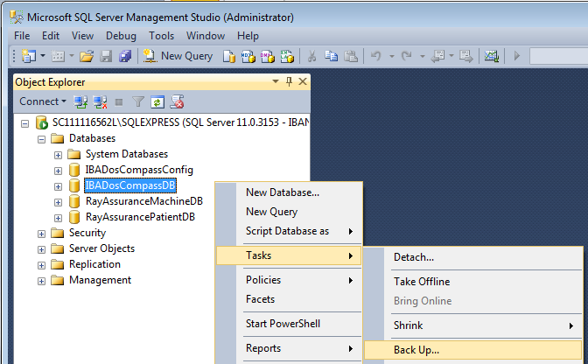Click the Open File folder icon
588x364 pixels.
[86, 56]
